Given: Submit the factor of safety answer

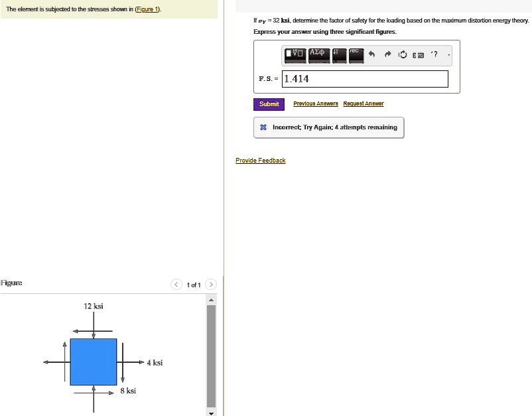Looking at the screenshot, I should (268, 104).
